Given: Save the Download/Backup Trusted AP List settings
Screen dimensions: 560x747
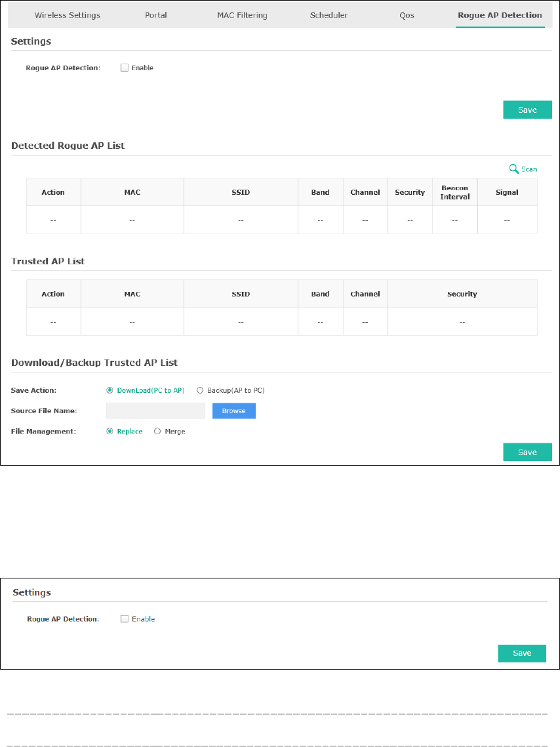Looking at the screenshot, I should (528, 452).
